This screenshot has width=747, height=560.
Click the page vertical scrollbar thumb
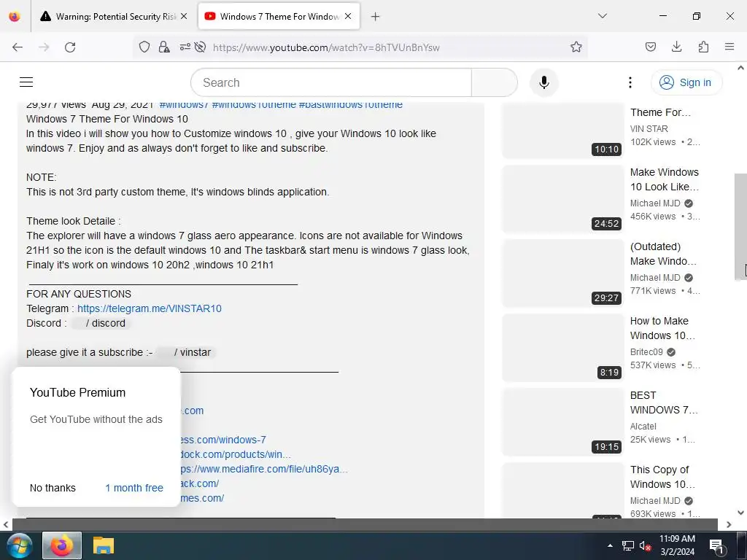740,227
